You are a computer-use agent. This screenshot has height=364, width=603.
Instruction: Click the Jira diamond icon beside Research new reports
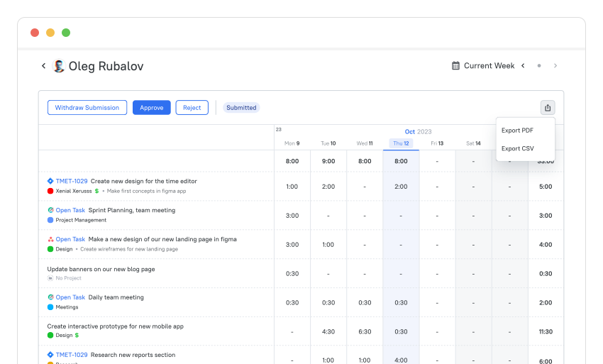click(x=50, y=355)
